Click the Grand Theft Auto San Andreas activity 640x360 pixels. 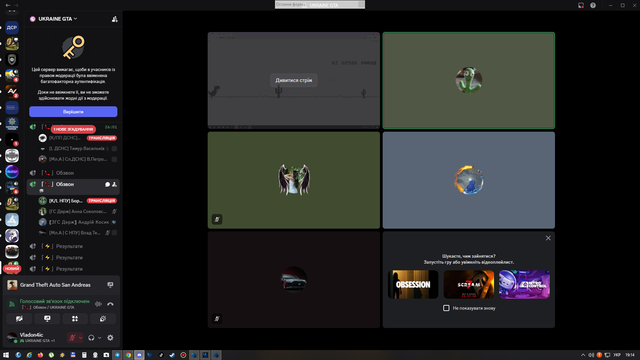click(55, 285)
